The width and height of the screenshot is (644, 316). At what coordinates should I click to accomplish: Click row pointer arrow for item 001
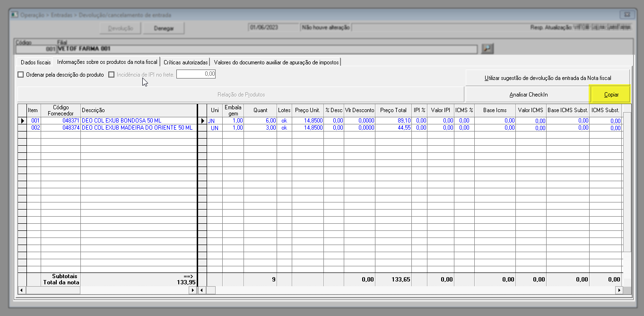(x=22, y=121)
